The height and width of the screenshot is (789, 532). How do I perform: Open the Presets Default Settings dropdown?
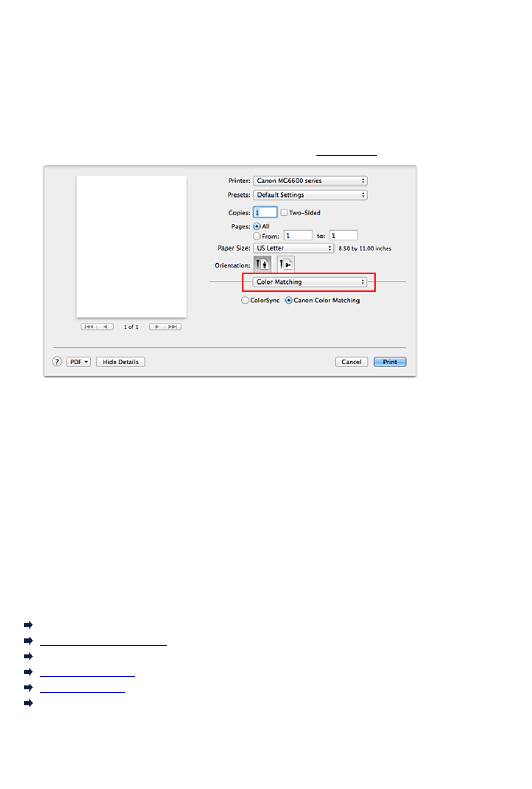[310, 195]
